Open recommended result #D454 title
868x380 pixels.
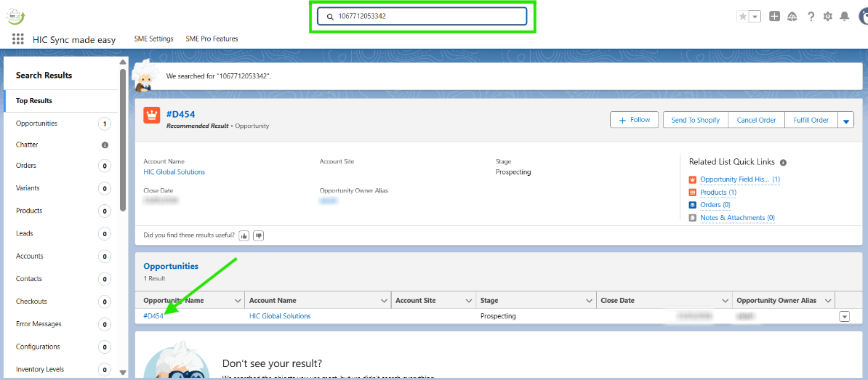pos(180,115)
